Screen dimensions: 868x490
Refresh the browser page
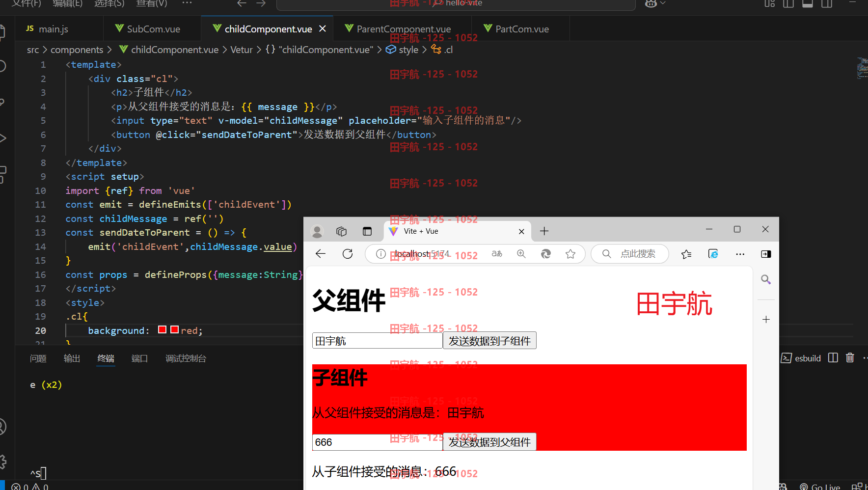pyautogui.click(x=348, y=254)
